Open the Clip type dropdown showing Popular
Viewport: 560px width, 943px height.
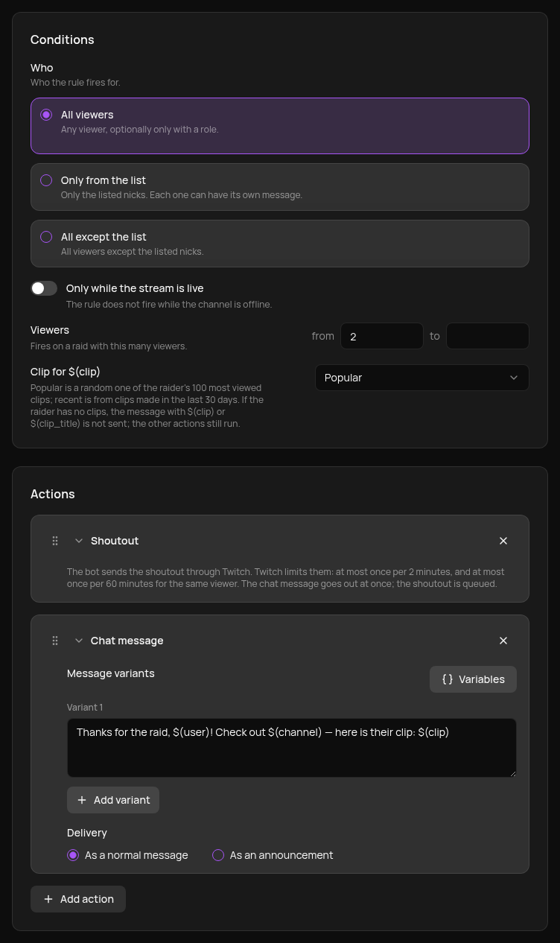coord(422,378)
